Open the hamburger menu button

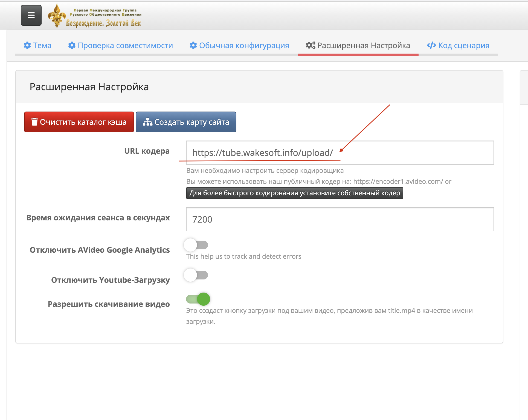[x=31, y=15]
